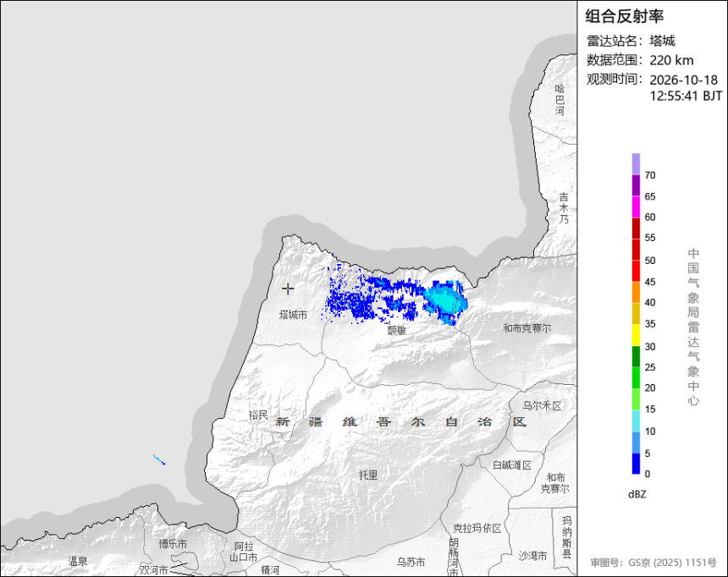The height and width of the screenshot is (577, 728).
Task: Choose the cyan 10–15 dBZ legend swatch
Action: pos(636,420)
